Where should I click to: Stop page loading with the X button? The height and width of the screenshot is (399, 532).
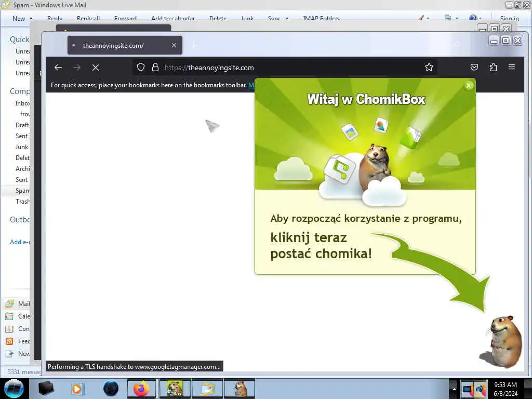pos(96,68)
